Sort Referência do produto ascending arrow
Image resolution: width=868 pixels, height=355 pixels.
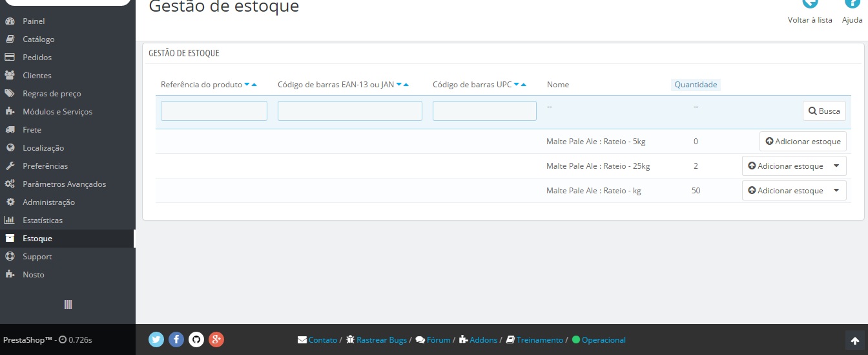click(x=254, y=85)
